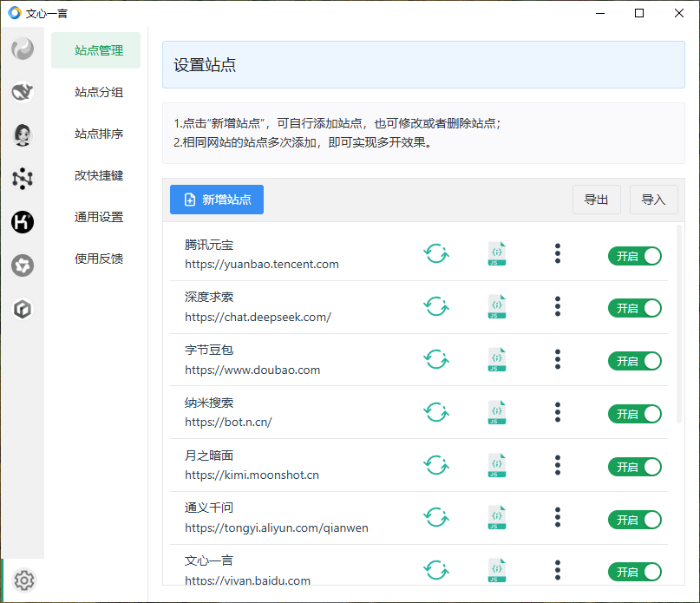Expand more options for 深度求索

558,306
